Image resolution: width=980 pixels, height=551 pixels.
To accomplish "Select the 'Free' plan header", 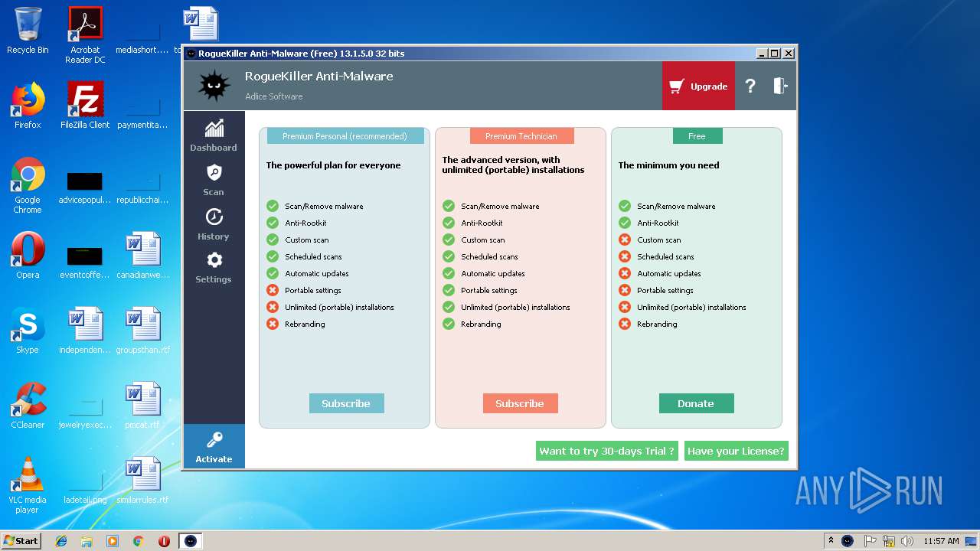I will pos(697,136).
